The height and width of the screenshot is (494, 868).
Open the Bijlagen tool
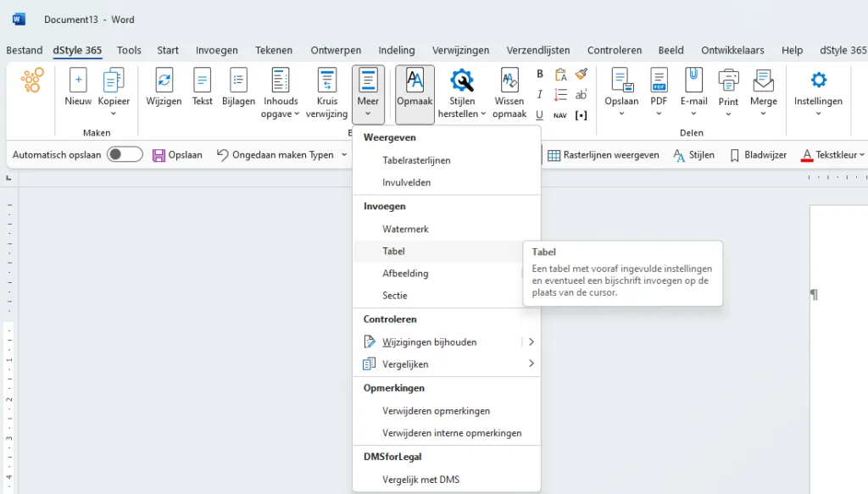coord(238,80)
